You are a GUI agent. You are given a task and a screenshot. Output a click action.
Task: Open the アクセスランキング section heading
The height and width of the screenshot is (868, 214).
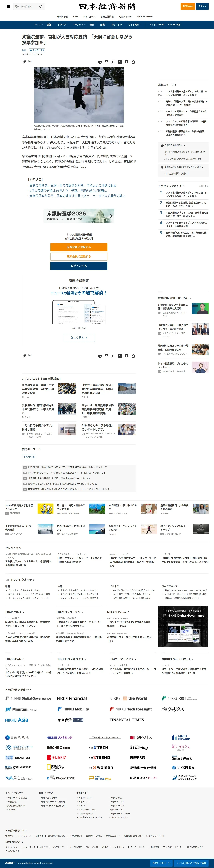pyautogui.click(x=172, y=186)
